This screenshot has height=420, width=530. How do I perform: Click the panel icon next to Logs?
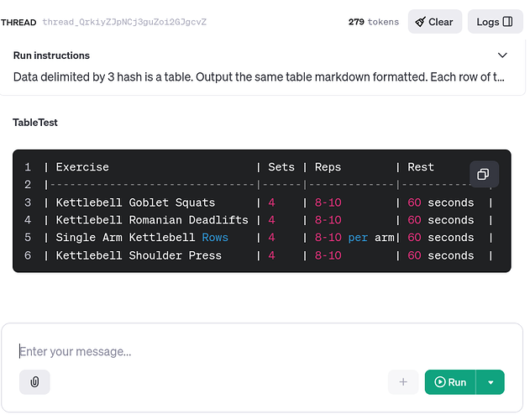pyautogui.click(x=507, y=22)
